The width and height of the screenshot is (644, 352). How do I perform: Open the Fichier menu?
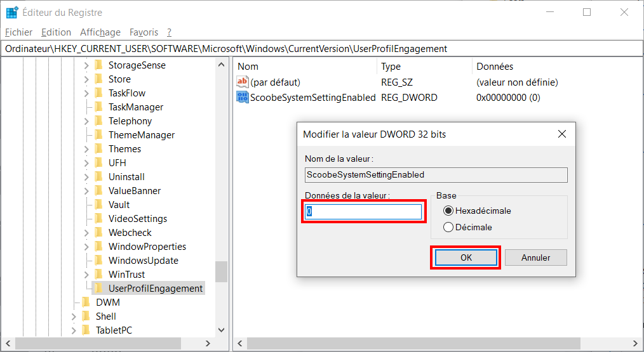18,32
